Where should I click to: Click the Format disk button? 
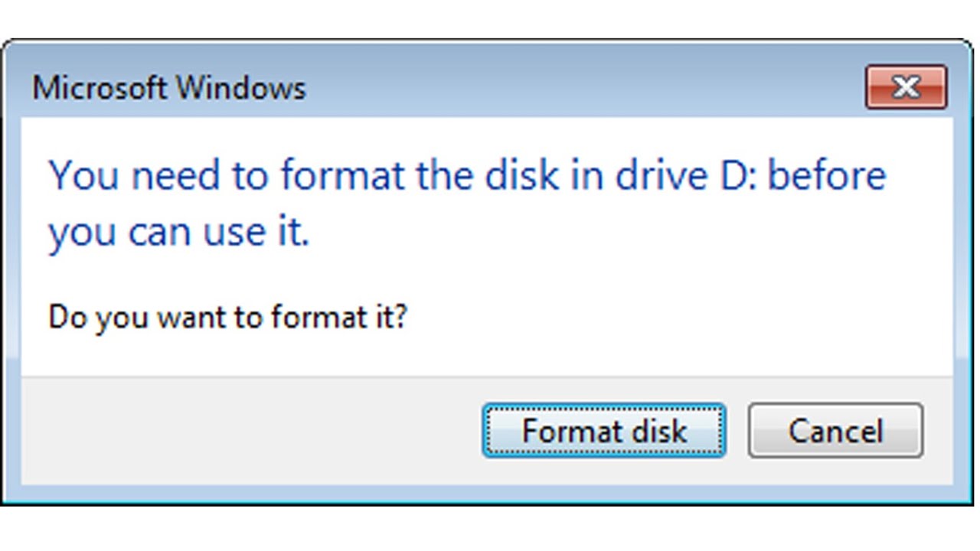point(603,431)
